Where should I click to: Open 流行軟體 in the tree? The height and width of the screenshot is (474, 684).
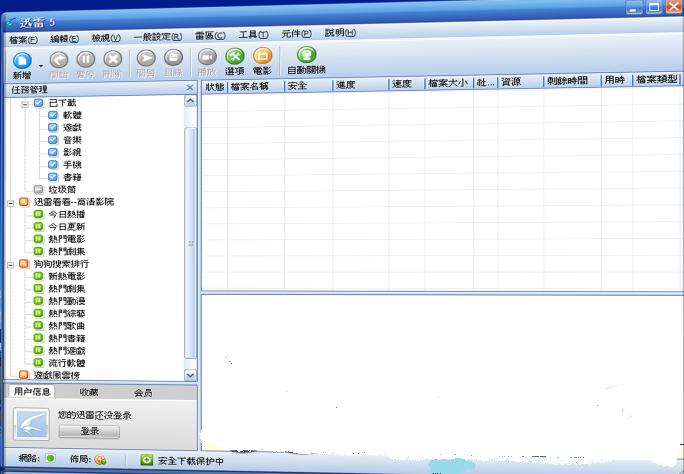coord(67,363)
